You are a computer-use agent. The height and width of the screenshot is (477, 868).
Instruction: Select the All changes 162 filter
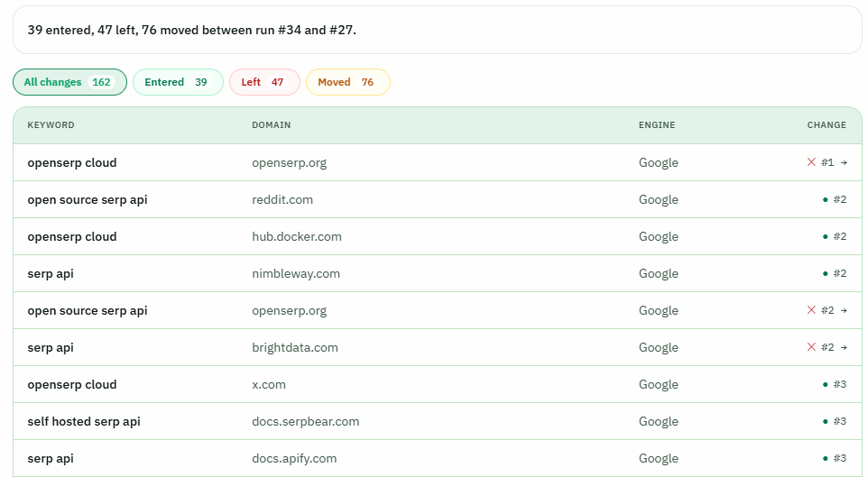tap(69, 82)
